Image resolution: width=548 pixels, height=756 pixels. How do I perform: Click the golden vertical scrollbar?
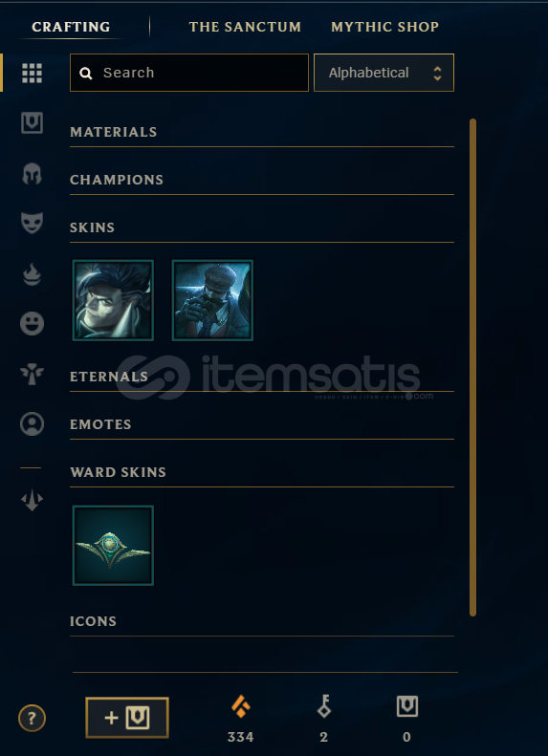[x=472, y=367]
